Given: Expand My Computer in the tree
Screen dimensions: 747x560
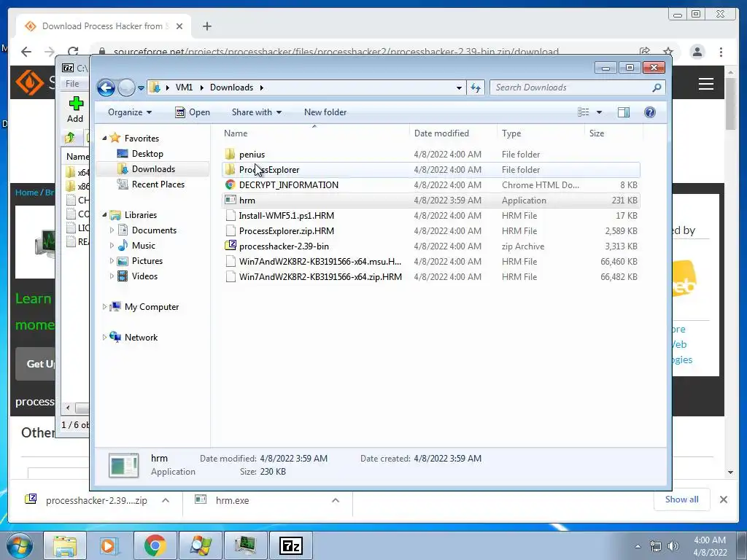Looking at the screenshot, I should click(104, 307).
